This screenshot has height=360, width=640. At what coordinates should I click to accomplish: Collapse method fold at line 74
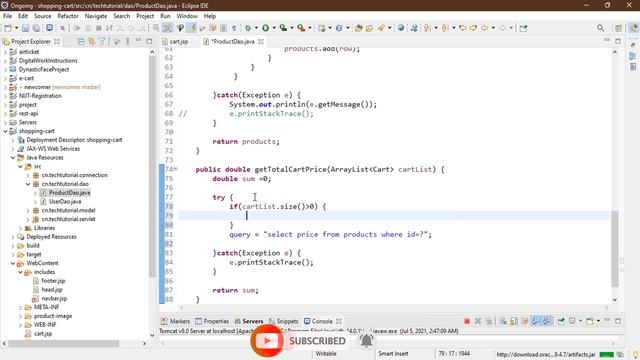(x=176, y=169)
